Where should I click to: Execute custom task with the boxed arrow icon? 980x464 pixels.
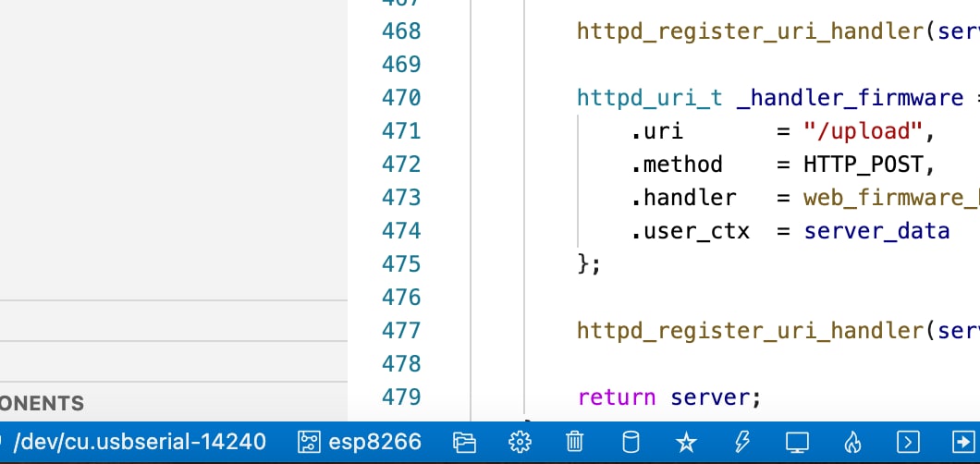point(963,442)
